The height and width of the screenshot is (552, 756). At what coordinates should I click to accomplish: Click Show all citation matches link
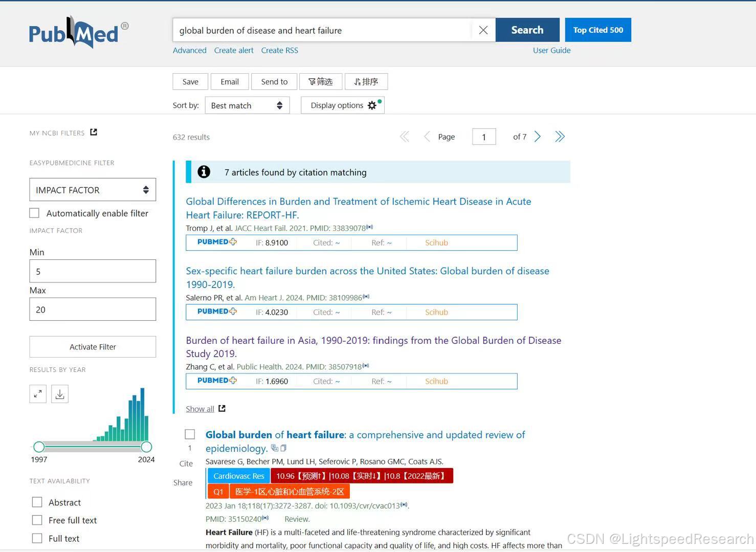tap(200, 409)
